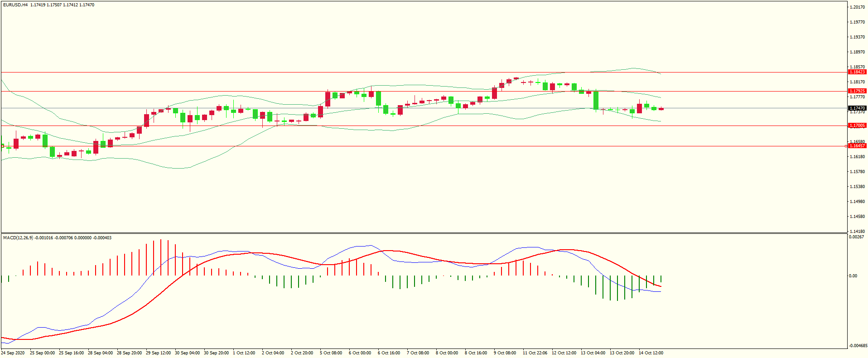Click the 9 Oct 08:00 time label
Screen dimensions: 868x358
505,353
